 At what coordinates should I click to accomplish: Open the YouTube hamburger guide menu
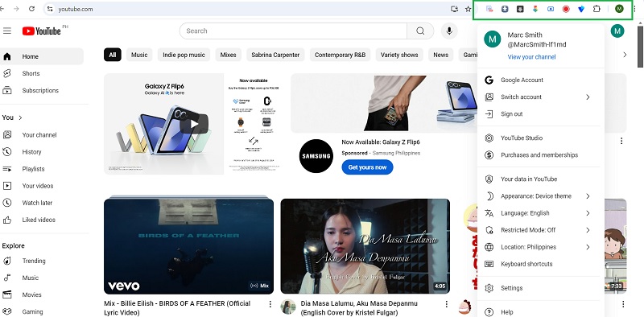click(6, 31)
